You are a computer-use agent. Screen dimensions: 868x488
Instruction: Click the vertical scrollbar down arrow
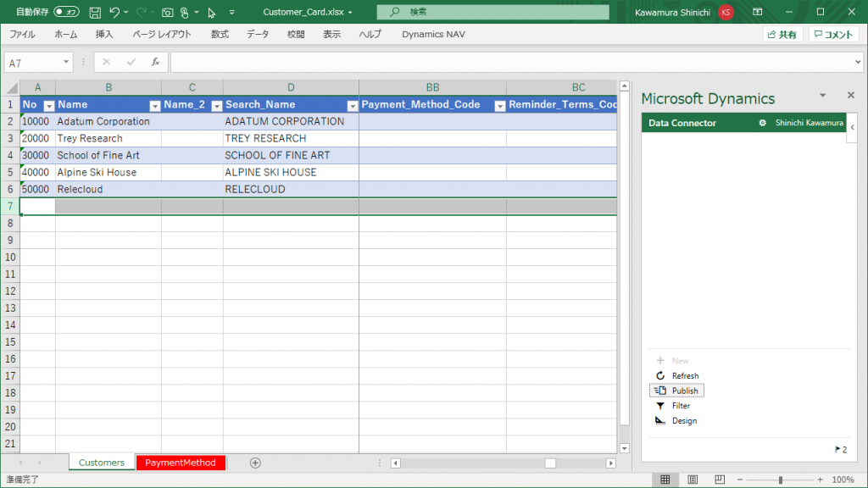[625, 449]
